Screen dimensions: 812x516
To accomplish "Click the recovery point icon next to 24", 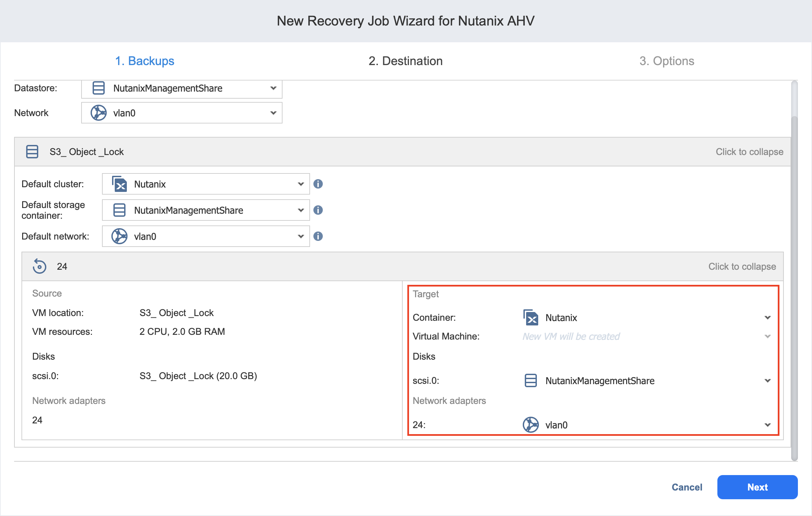I will point(40,266).
